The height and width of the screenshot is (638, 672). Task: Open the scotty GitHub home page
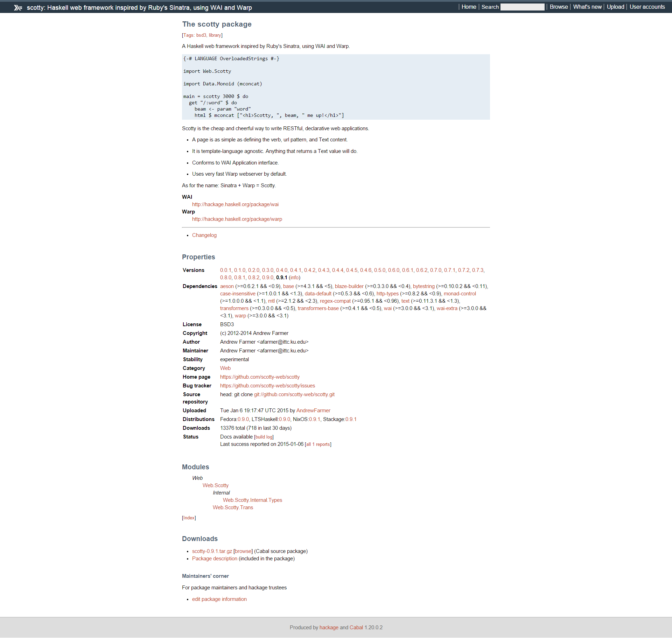pos(260,377)
